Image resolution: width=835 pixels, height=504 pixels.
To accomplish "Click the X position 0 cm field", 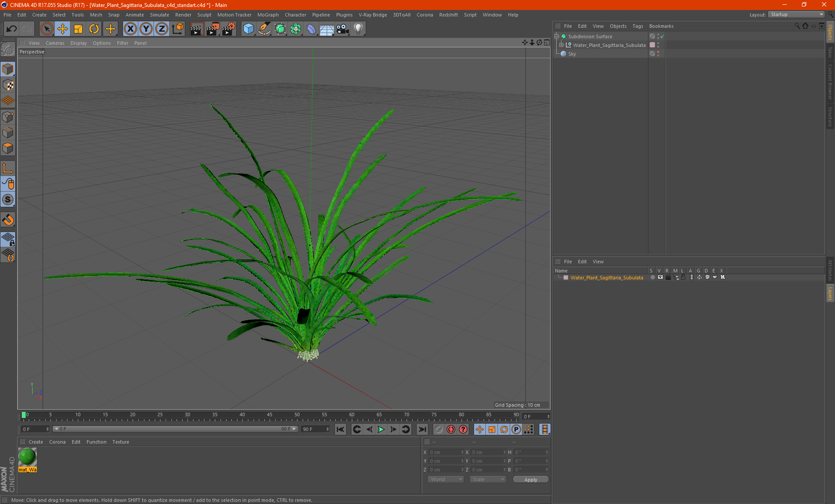I will click(446, 452).
